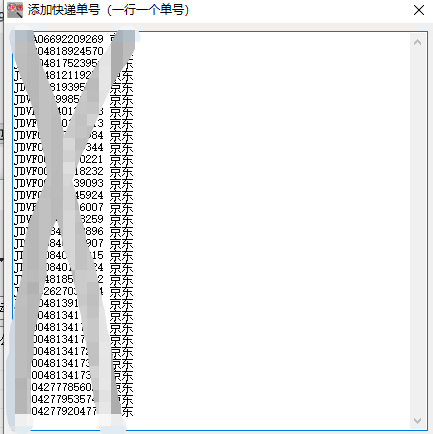Click the vertical scrollbar track

[417, 231]
